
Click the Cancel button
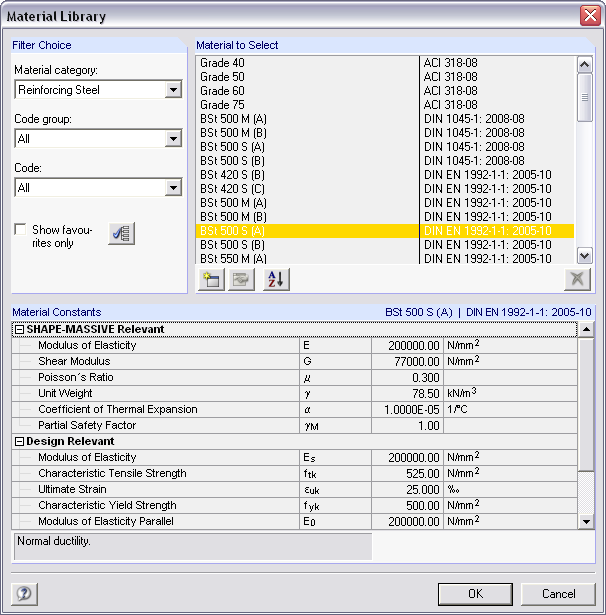pyautogui.click(x=558, y=594)
